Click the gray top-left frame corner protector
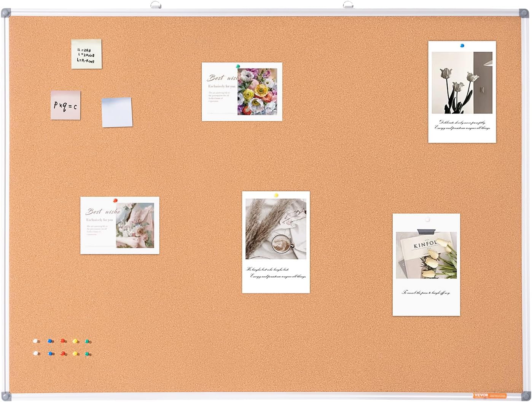 5,13
